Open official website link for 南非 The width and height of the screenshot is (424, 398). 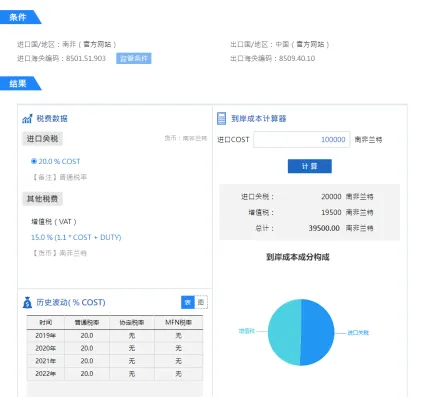tap(97, 44)
